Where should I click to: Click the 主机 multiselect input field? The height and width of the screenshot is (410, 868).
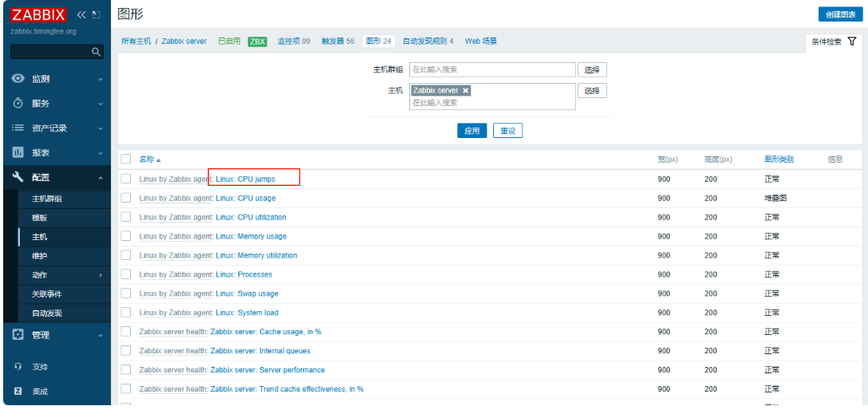[493, 97]
